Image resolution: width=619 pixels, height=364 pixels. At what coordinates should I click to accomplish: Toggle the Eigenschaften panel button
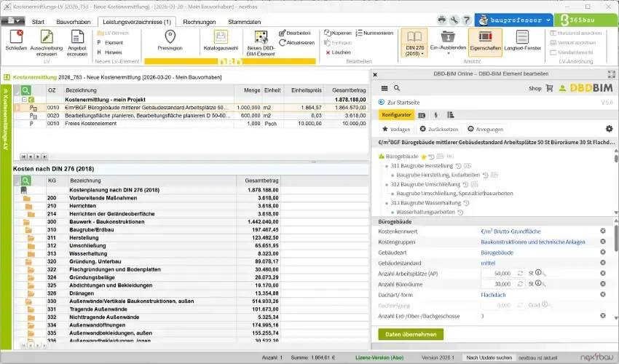click(485, 42)
